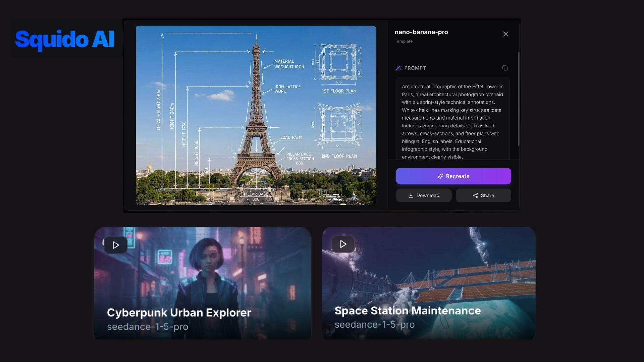Click the PROMPT section heading
The height and width of the screenshot is (362, 644).
click(415, 68)
